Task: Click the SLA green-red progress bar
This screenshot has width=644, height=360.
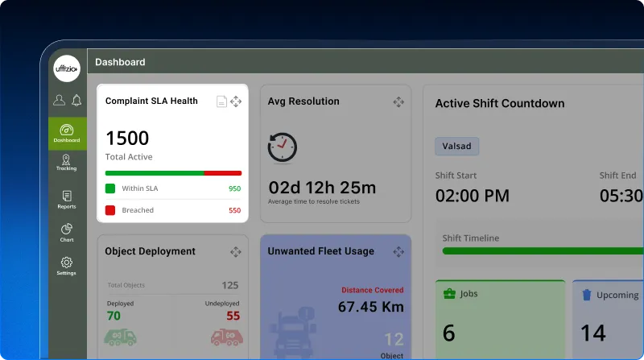Action: point(173,173)
